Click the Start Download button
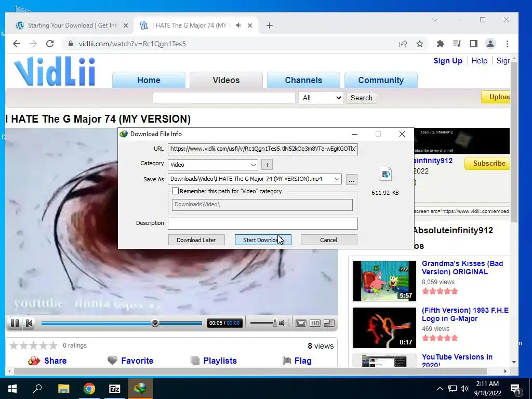The height and width of the screenshot is (399, 532). point(263,240)
